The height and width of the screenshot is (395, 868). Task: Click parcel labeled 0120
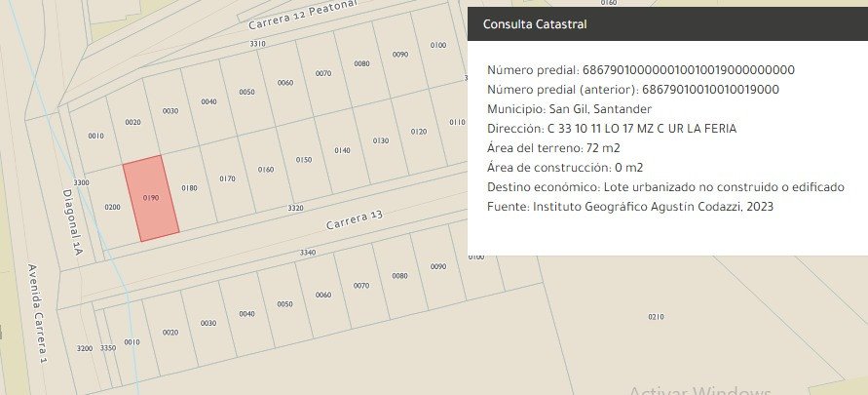tap(419, 132)
